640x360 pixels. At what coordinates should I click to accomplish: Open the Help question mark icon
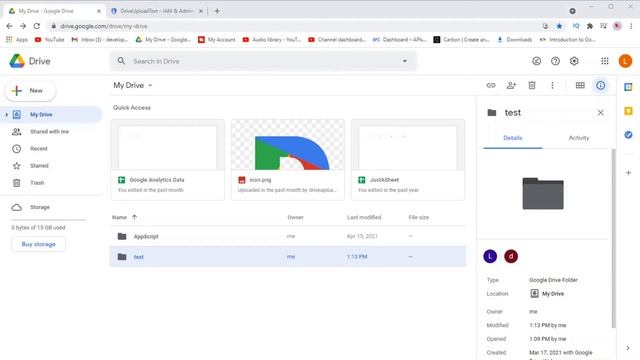(555, 61)
